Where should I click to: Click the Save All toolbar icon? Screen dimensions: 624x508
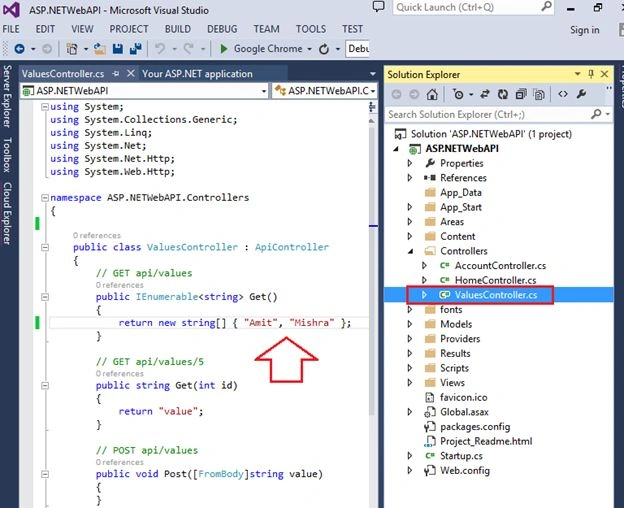[x=136, y=49]
